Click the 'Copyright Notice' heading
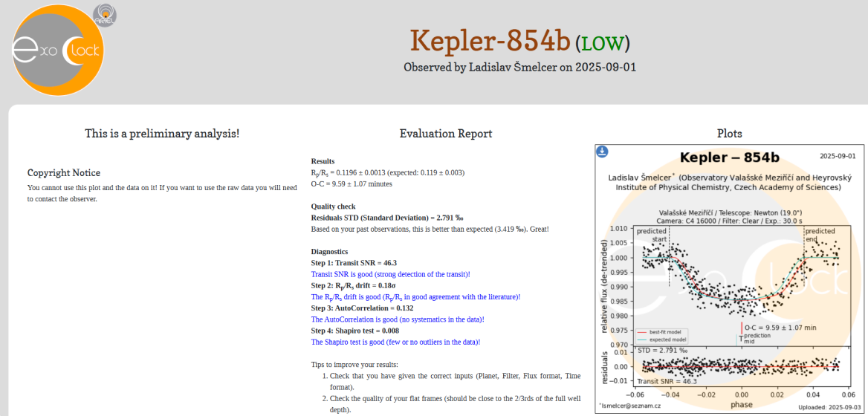Viewport: 868px width, 416px height. pos(64,173)
